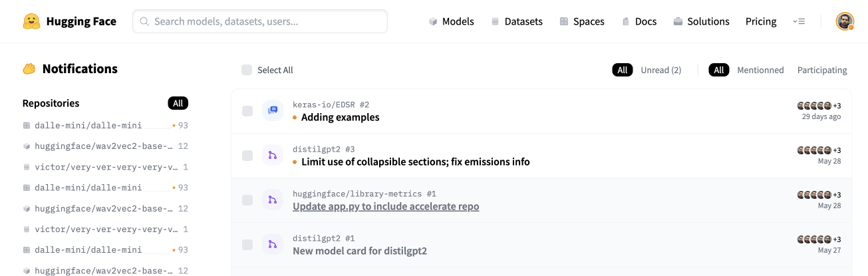
Task: Filter by huggingface/wav2vec2-base repository in sidebar
Action: (x=103, y=146)
